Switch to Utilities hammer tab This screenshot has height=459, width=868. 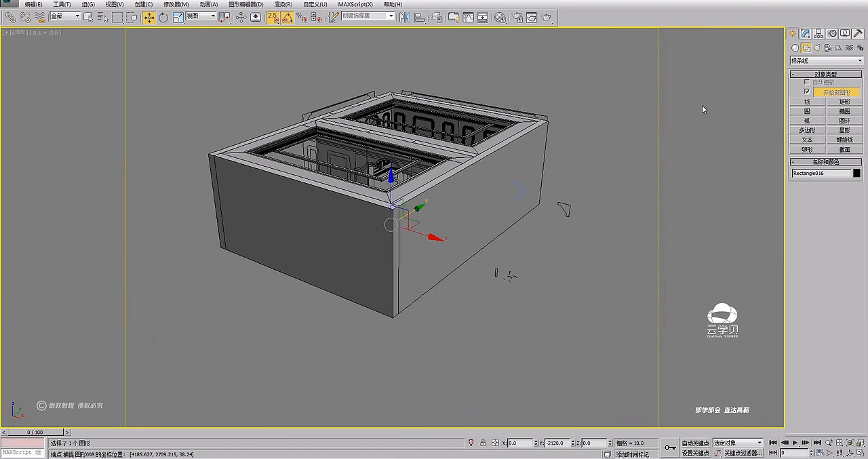(x=858, y=33)
